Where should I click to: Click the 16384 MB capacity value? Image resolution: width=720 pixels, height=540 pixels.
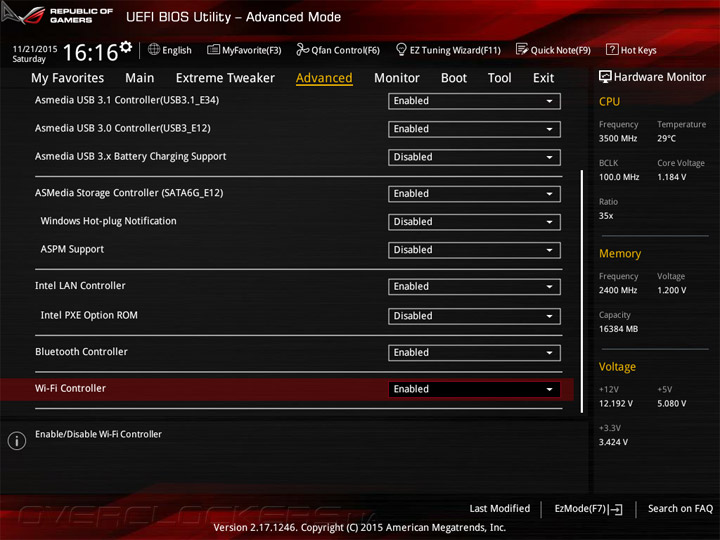click(618, 329)
